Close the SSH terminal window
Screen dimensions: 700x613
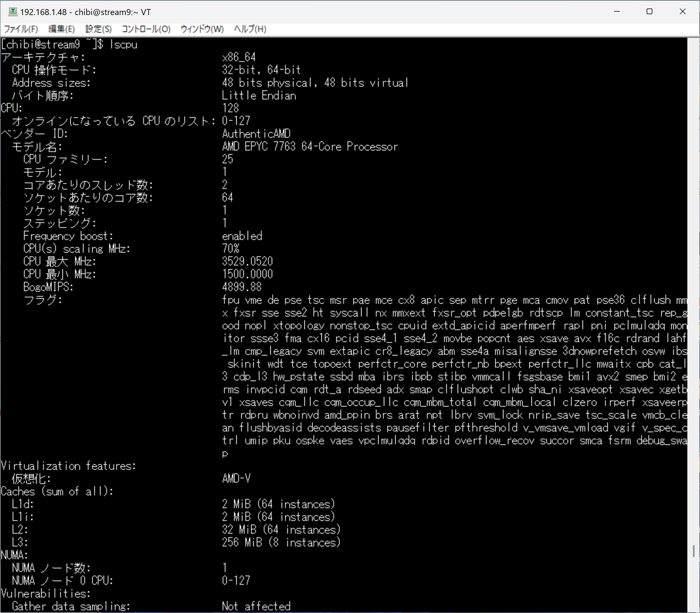click(x=683, y=12)
